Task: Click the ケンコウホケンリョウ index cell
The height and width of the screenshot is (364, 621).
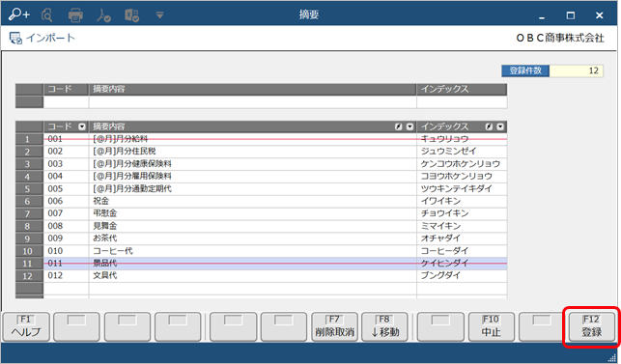Action: (462, 164)
